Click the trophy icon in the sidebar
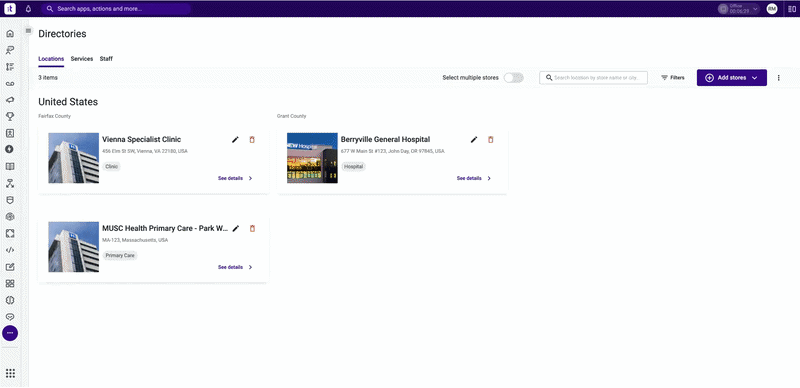Screen dimensions: 800x388 [x=10, y=117]
